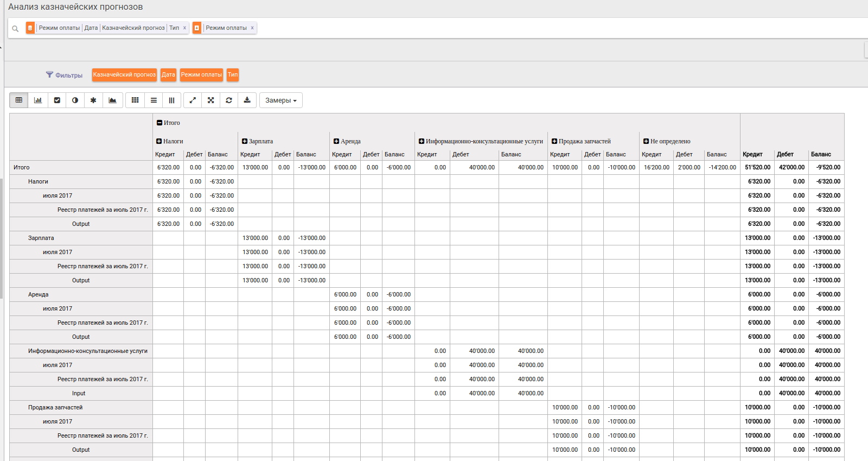Click the orange download-arrow icon of second facet

(x=197, y=28)
